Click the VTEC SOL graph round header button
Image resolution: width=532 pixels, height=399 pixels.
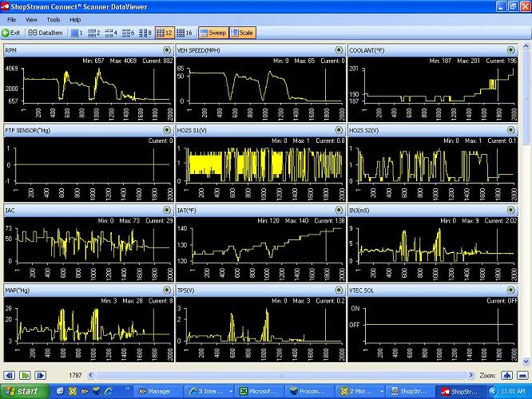click(511, 290)
